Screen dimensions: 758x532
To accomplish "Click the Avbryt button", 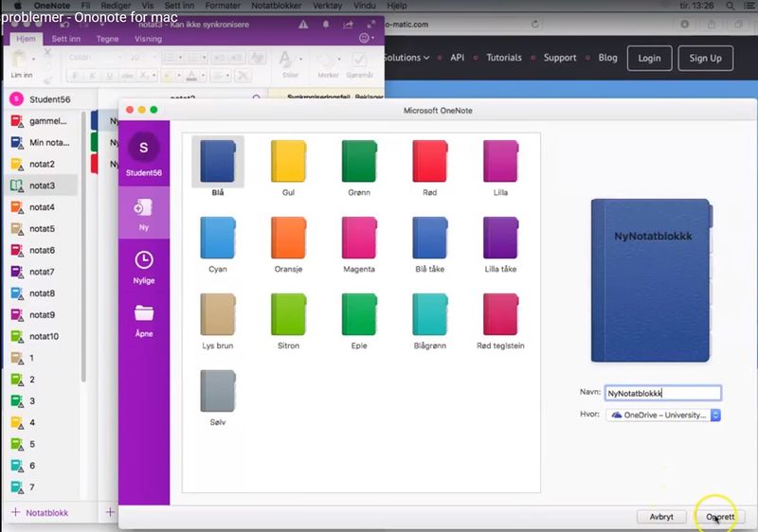I will point(661,517).
